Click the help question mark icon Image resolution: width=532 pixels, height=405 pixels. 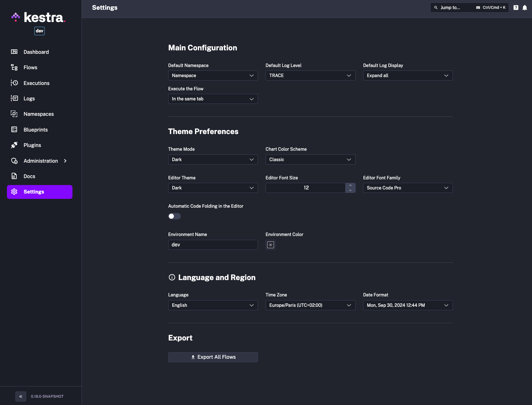coord(516,8)
